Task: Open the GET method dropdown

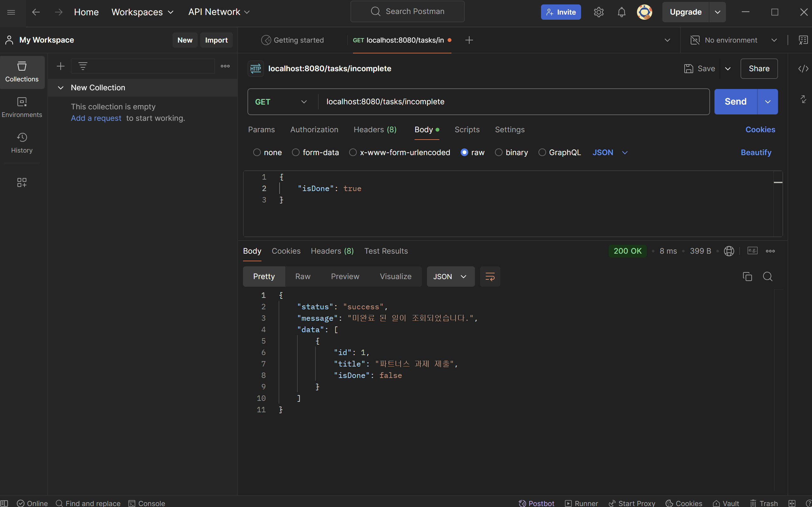Action: point(281,102)
